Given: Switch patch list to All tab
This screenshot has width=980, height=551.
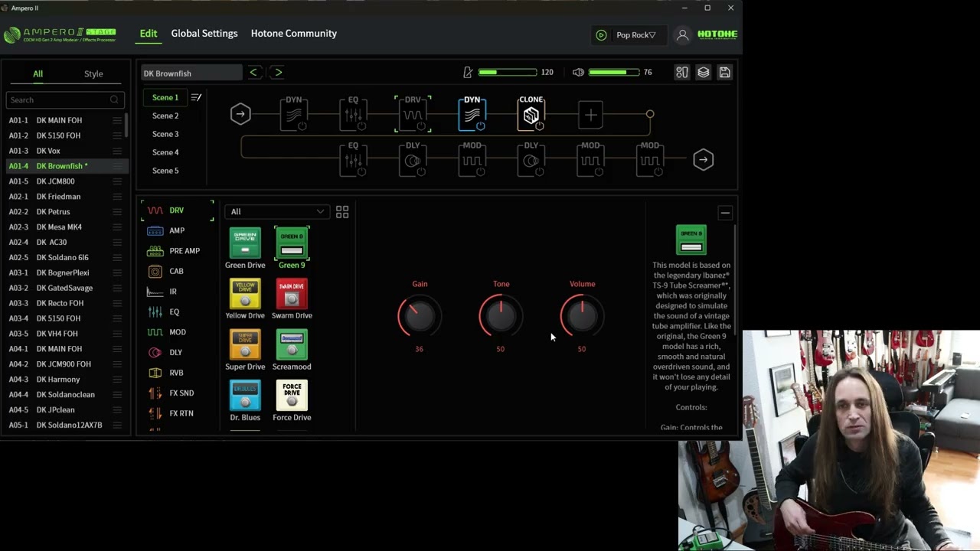Looking at the screenshot, I should point(38,74).
